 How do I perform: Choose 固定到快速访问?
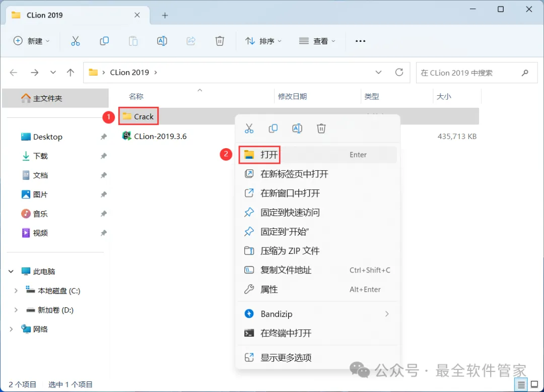pyautogui.click(x=317, y=212)
